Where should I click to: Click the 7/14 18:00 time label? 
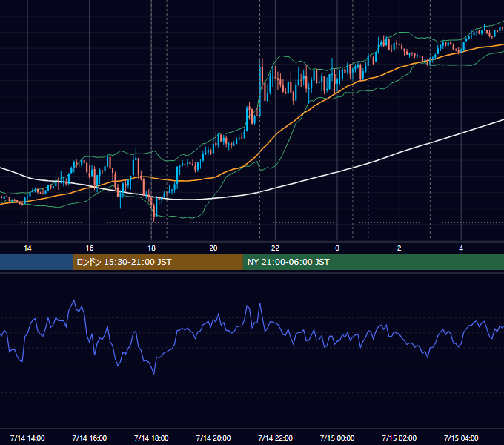[x=151, y=438]
